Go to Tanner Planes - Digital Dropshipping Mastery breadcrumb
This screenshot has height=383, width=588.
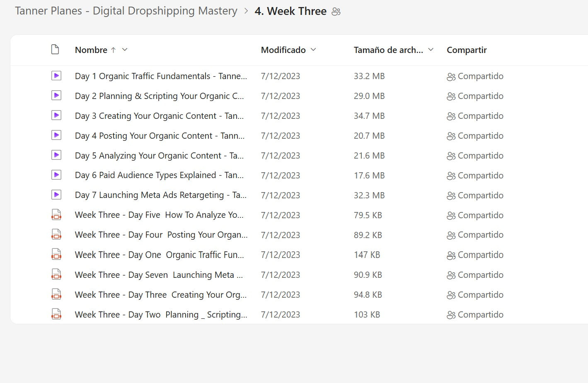click(126, 11)
